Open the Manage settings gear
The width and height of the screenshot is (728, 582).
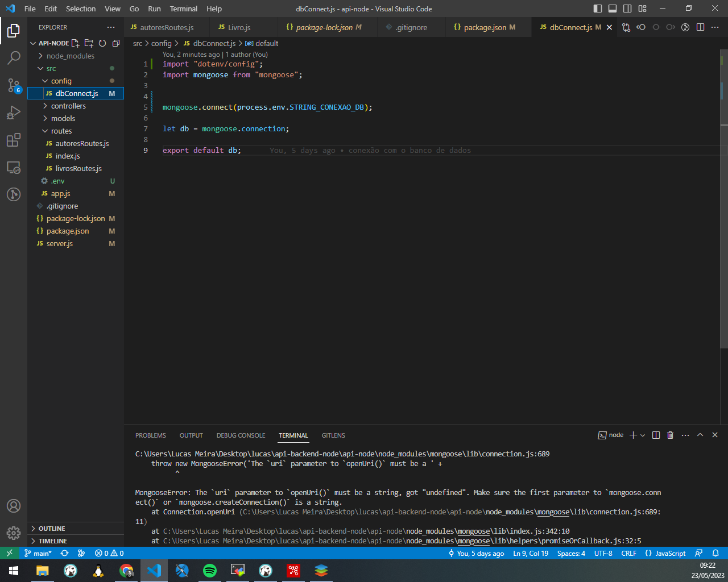point(14,533)
